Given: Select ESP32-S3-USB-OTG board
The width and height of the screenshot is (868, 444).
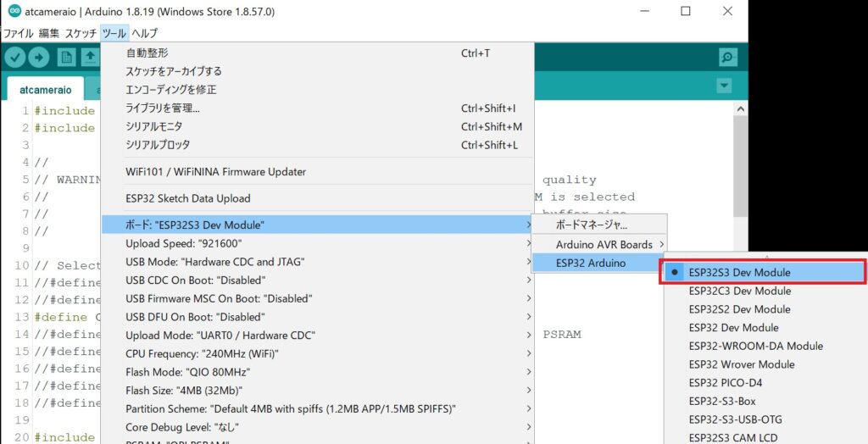Looking at the screenshot, I should click(765, 419).
